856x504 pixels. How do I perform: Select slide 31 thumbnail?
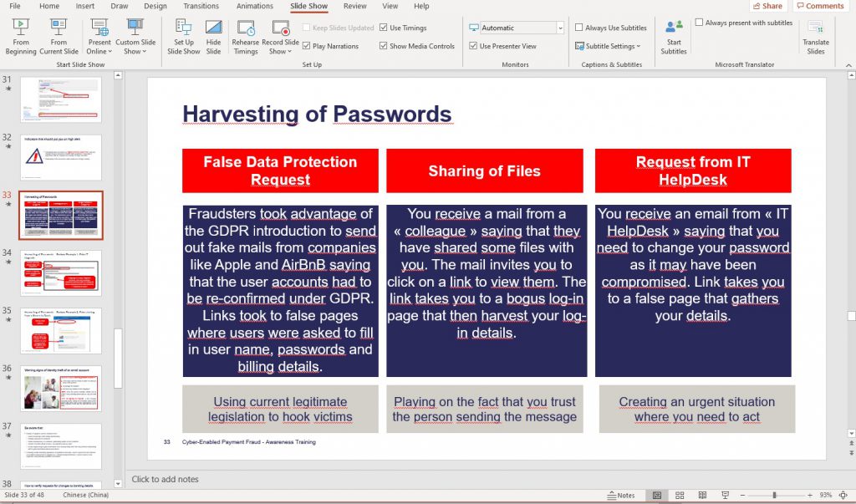pyautogui.click(x=60, y=99)
